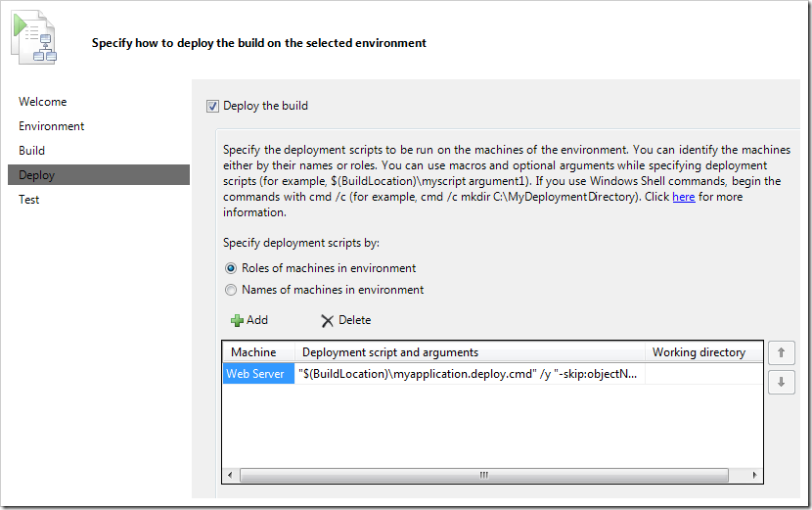Click the deployment wizard icon in the header
This screenshot has width=812, height=510.
tap(34, 38)
